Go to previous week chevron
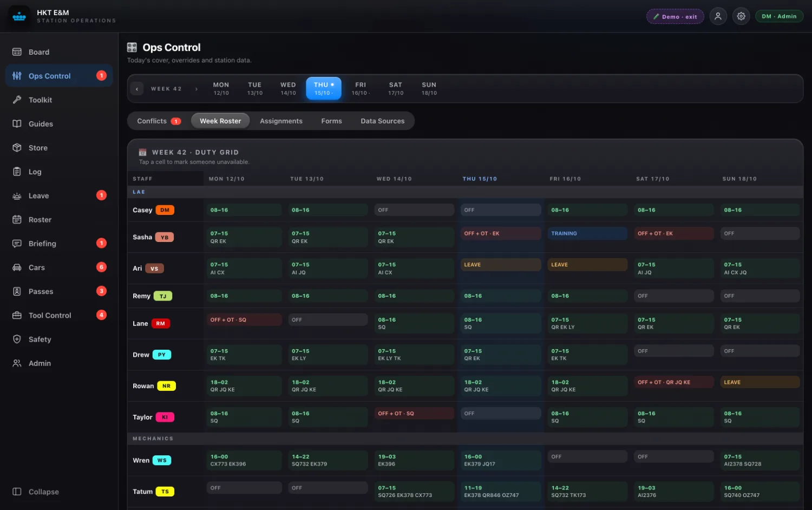This screenshot has width=812, height=510. coord(137,89)
